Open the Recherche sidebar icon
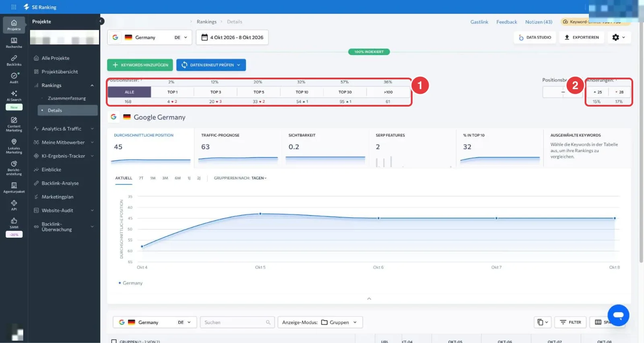644x343 pixels. pyautogui.click(x=14, y=43)
